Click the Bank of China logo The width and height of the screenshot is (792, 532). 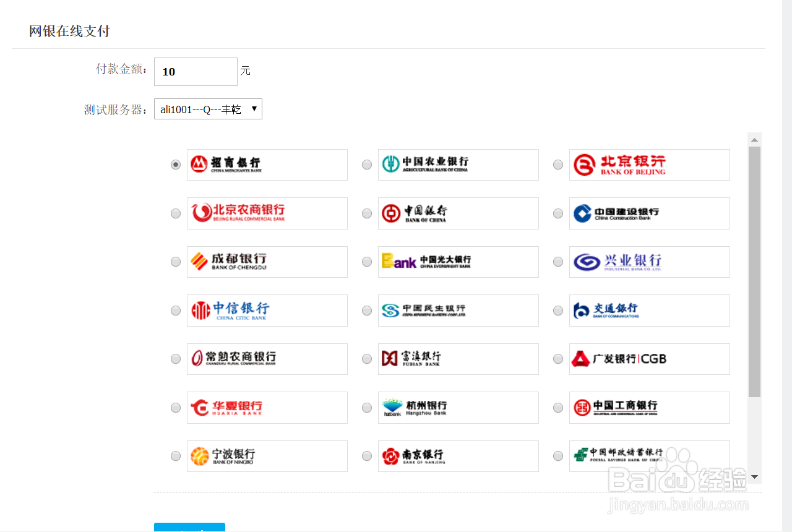coord(458,213)
